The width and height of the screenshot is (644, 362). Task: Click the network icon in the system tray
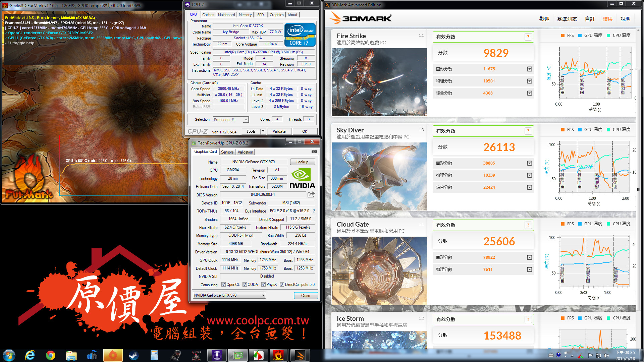click(x=598, y=355)
